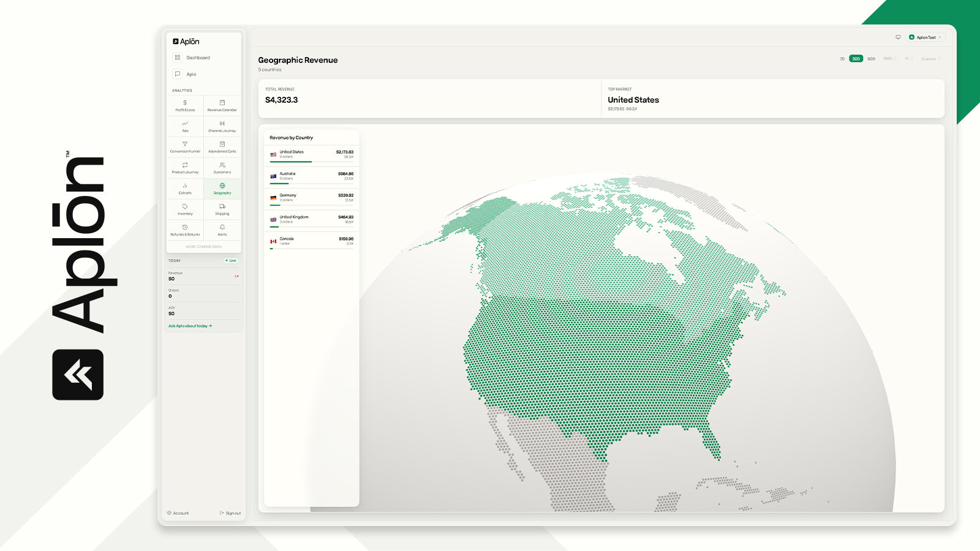Viewport: 980px width, 551px height.
Task: Click the Australia revenue bar
Action: tap(279, 183)
